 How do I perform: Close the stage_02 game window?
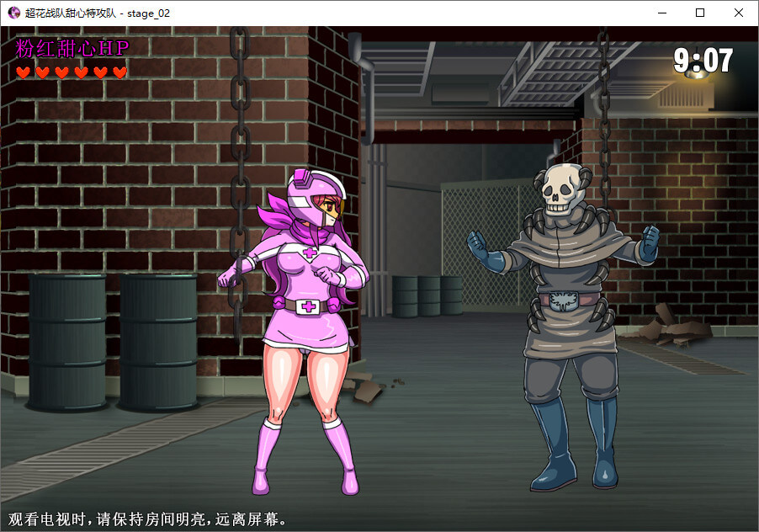(x=739, y=13)
